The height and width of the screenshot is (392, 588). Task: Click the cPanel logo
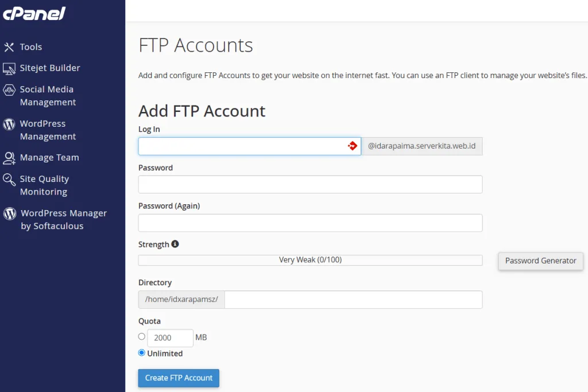point(34,13)
